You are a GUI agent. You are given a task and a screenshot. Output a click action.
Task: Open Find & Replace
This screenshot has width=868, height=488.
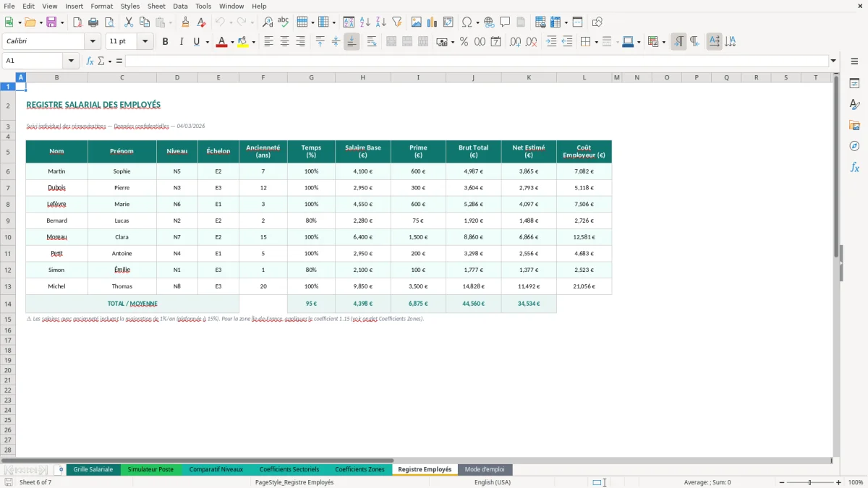[x=268, y=22]
